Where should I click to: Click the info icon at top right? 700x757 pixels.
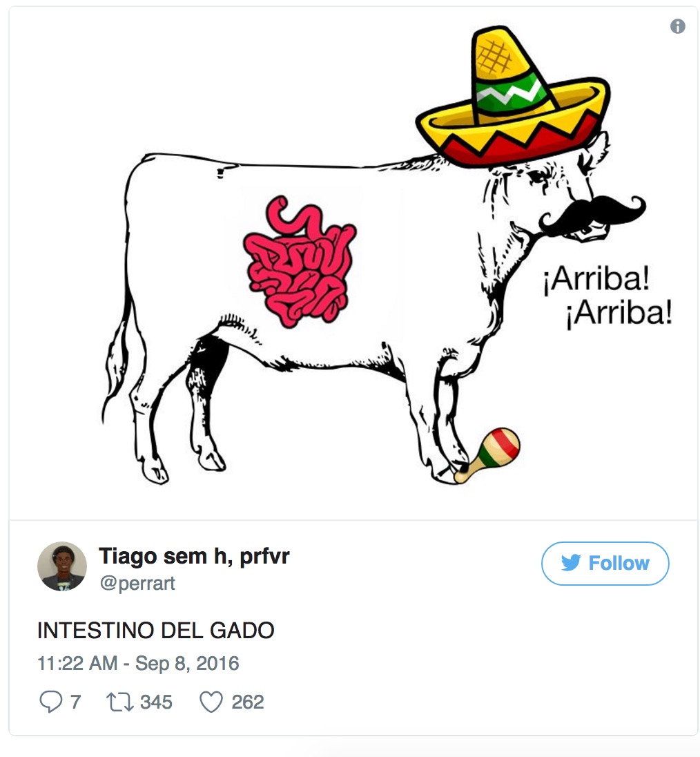tap(677, 26)
